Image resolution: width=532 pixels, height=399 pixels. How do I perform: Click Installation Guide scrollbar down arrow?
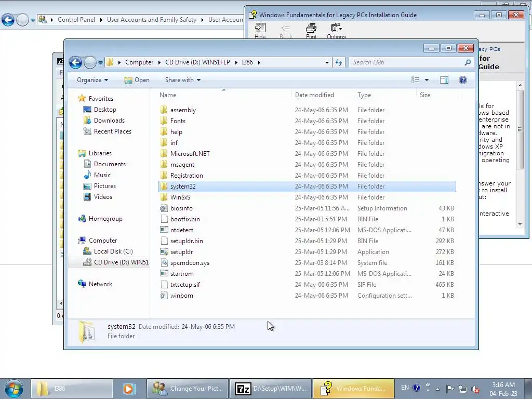pyautogui.click(x=520, y=224)
